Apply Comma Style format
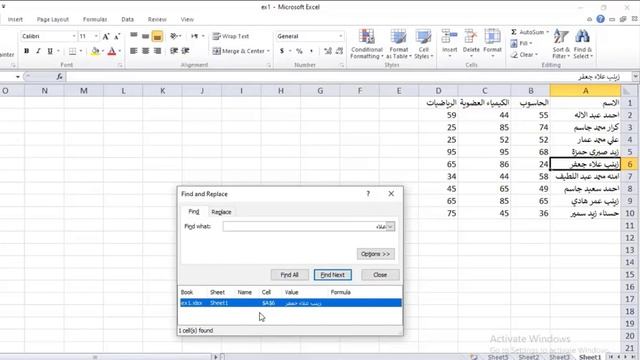The height and width of the screenshot is (360, 640). pyautogui.click(x=311, y=51)
